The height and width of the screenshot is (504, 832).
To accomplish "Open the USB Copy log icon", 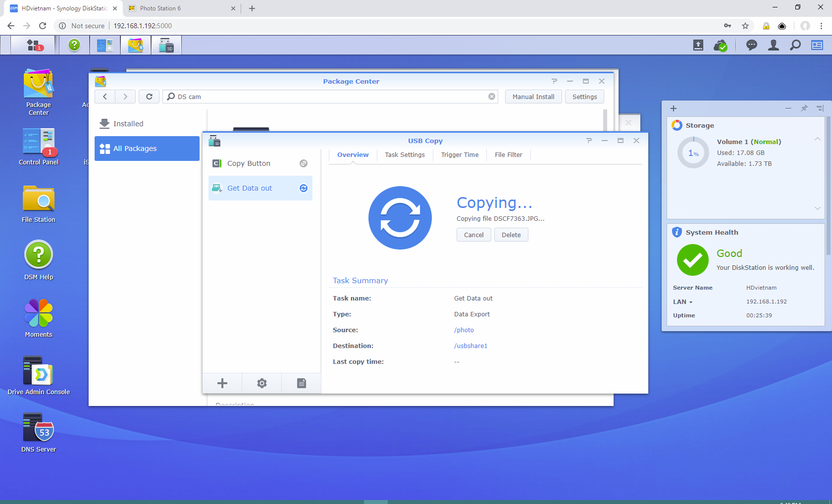I will [x=302, y=383].
